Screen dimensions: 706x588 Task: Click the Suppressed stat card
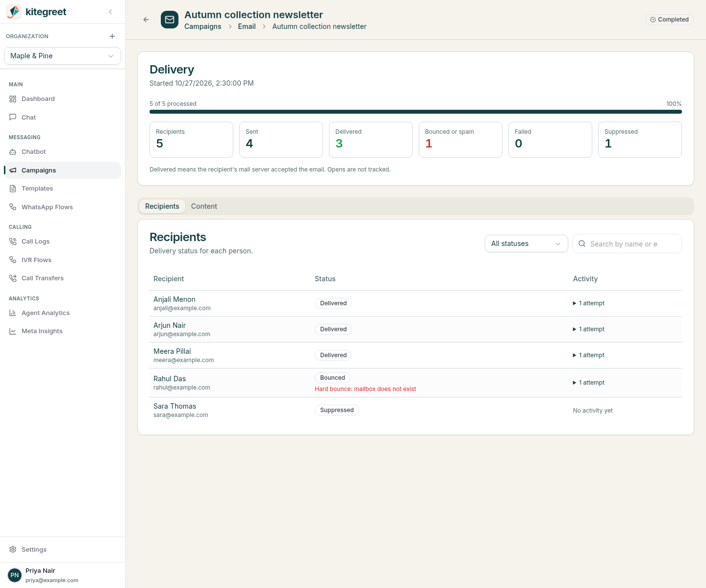point(640,140)
